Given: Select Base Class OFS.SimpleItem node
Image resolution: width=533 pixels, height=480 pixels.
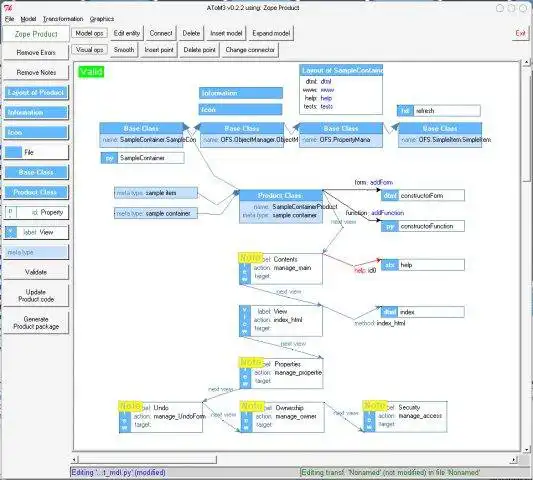Looking at the screenshot, I should tap(440, 135).
